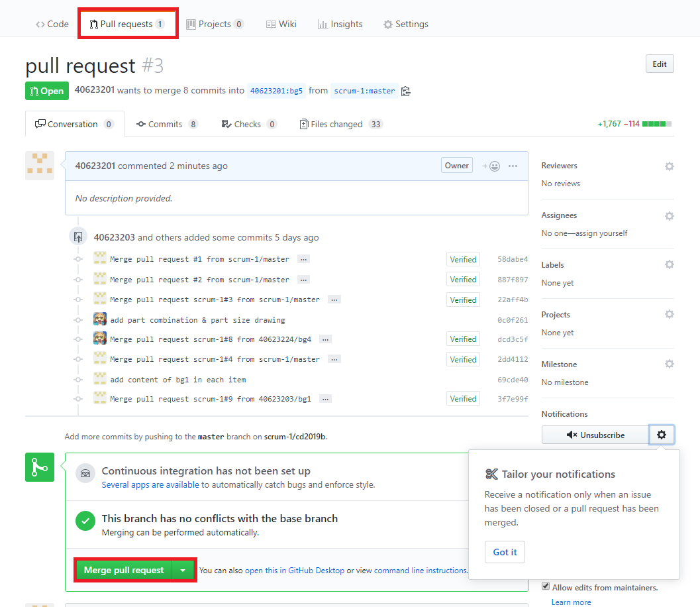Open commit 'add content of bg1 in each item'
This screenshot has height=607, width=700.
(x=178, y=380)
